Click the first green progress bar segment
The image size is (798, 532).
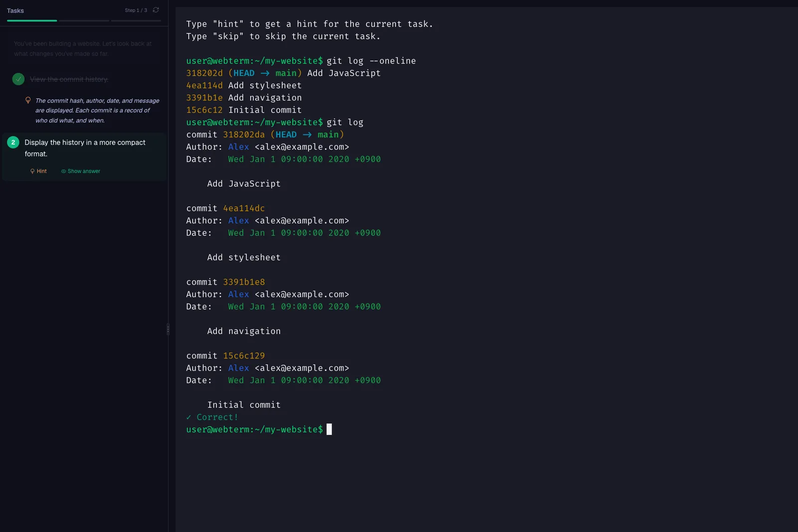[x=32, y=20]
